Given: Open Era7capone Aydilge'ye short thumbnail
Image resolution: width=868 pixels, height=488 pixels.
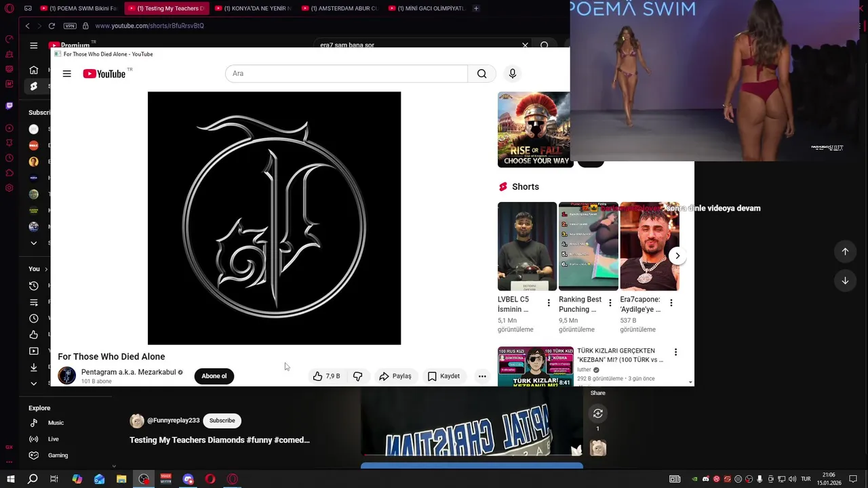Looking at the screenshot, I should [x=649, y=246].
